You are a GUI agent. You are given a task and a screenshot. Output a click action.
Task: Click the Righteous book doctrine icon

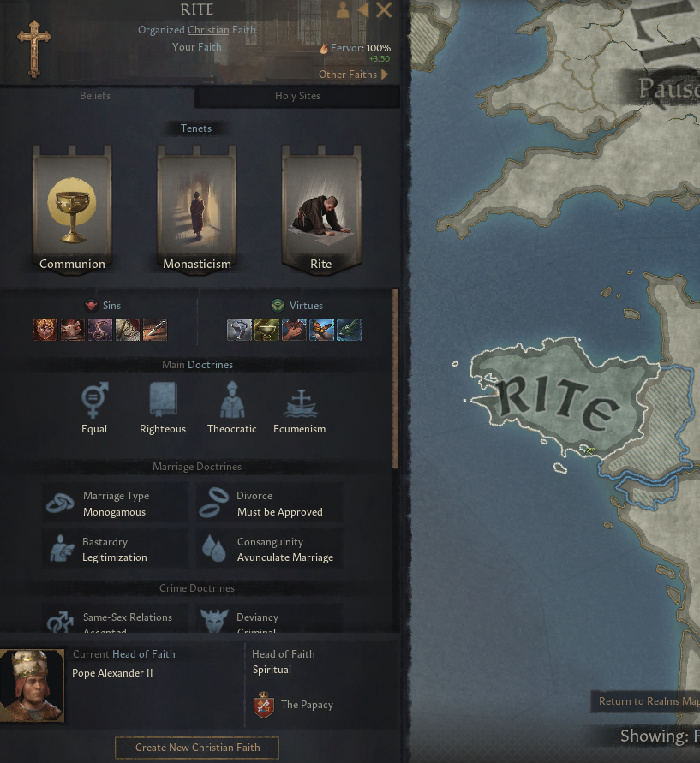163,400
